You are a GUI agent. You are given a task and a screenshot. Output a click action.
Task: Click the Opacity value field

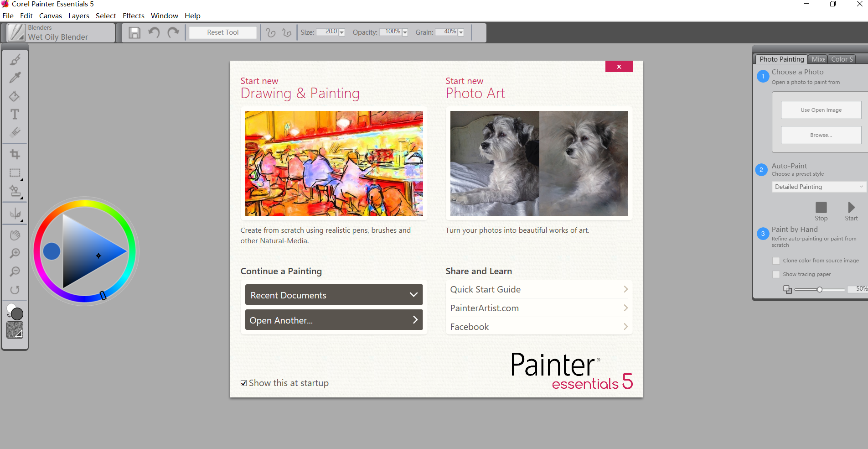[x=390, y=31]
